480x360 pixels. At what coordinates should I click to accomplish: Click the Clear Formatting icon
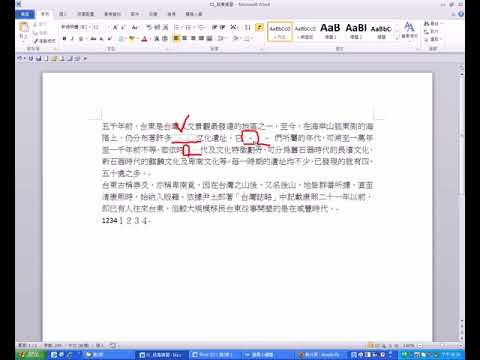149,27
